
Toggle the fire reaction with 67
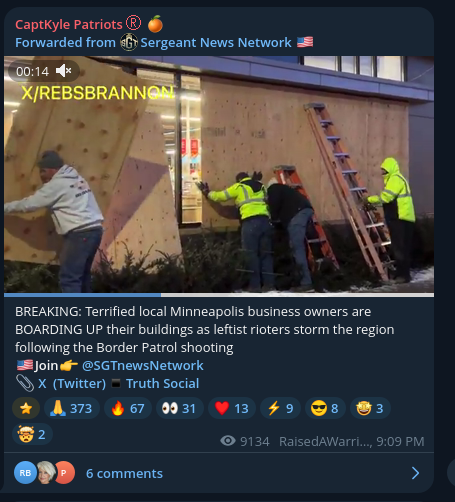pyautogui.click(x=128, y=408)
